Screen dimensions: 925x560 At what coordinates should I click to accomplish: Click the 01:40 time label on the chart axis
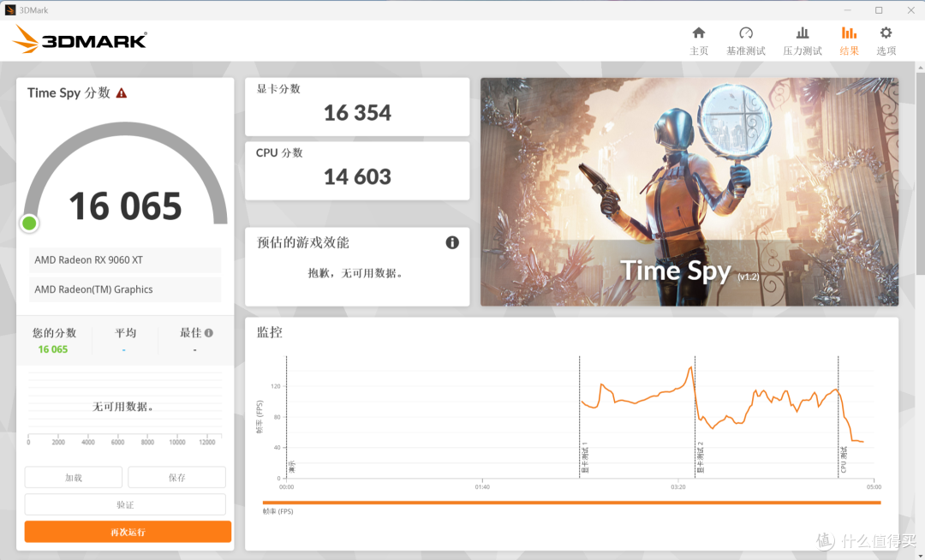tap(482, 487)
